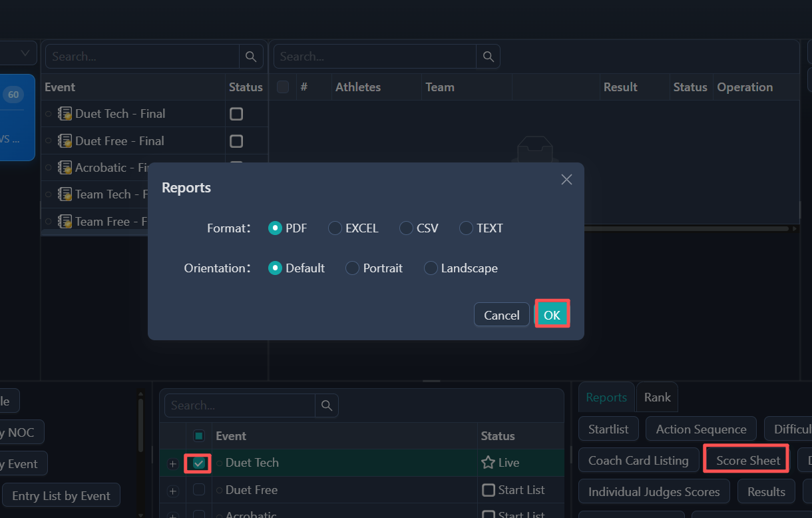The width and height of the screenshot is (812, 518).
Task: Open the Action Sequence report
Action: click(x=702, y=429)
